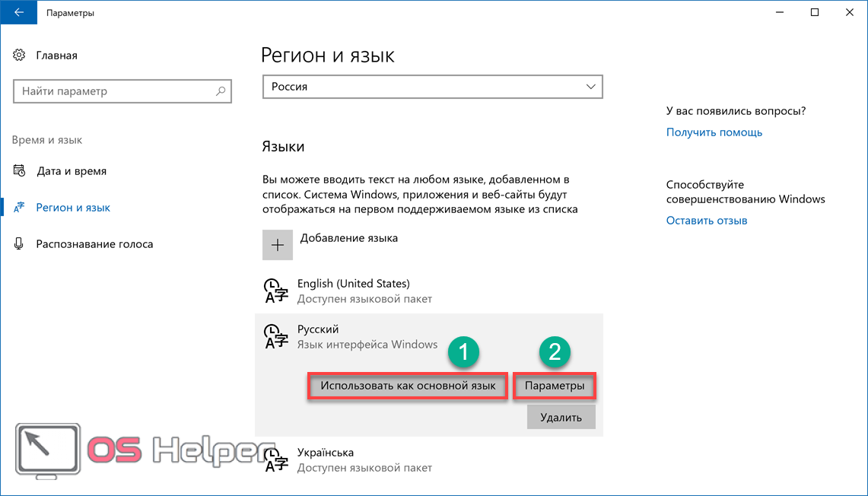Click the Параметры language options button
Viewport: 868px width, 496px height.
click(555, 386)
